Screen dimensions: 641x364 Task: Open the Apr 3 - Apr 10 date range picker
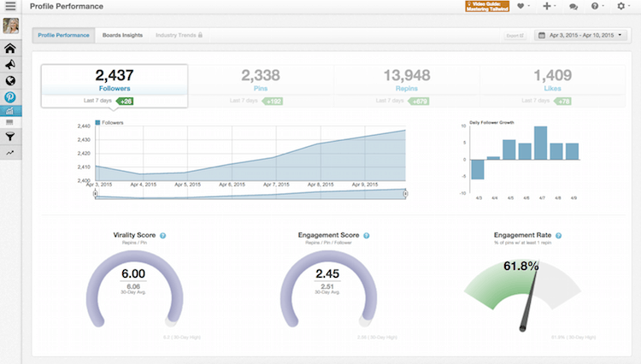click(580, 35)
